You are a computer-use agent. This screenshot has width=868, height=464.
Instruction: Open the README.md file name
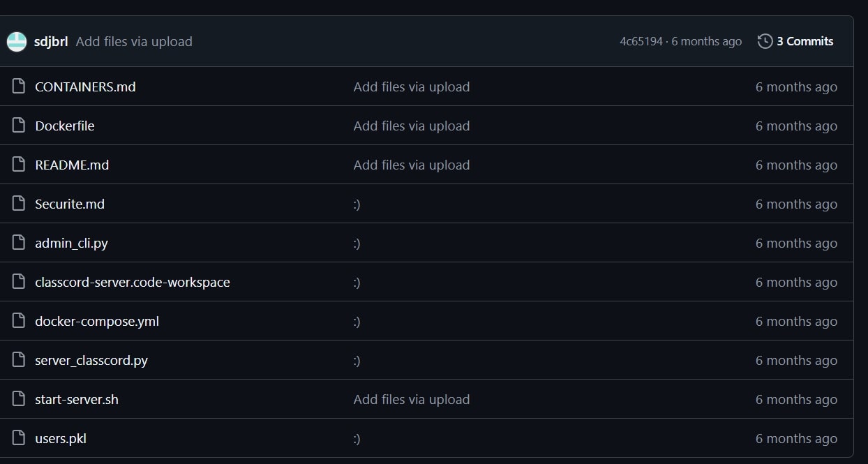72,165
